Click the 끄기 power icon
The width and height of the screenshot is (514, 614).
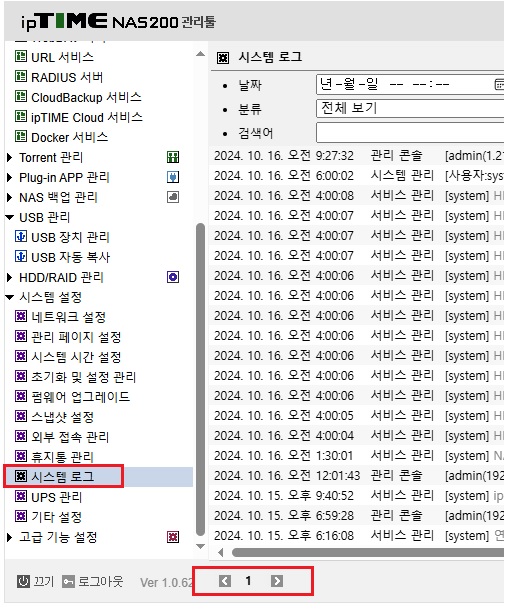(23, 581)
